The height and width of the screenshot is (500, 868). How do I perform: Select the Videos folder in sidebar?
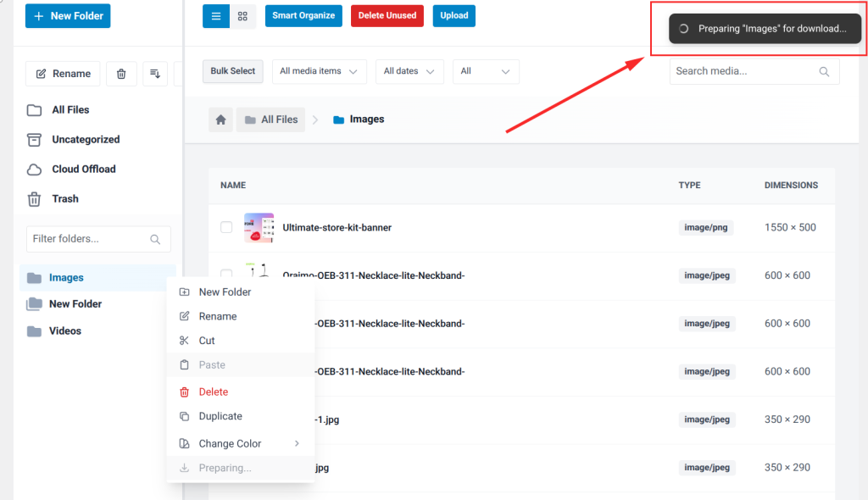64,331
